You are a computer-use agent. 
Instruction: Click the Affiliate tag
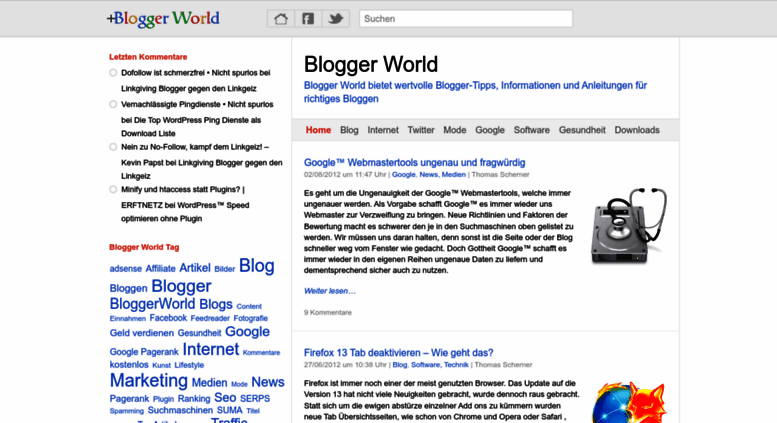[161, 268]
